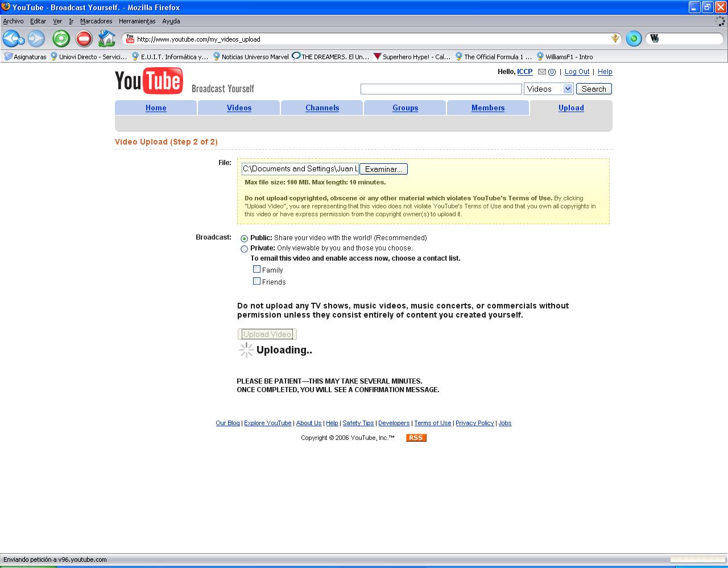
Task: Switch to the Members tab
Action: [x=488, y=108]
